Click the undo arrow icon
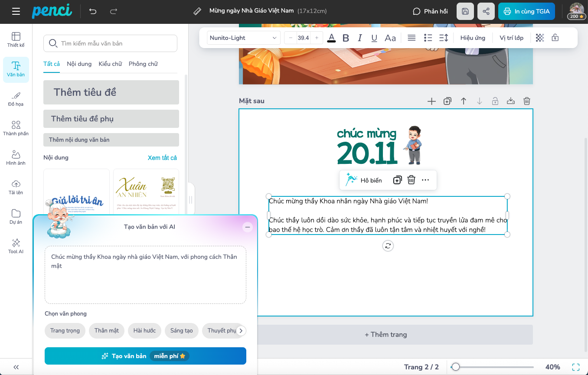The height and width of the screenshot is (375, 588). pyautogui.click(x=93, y=11)
